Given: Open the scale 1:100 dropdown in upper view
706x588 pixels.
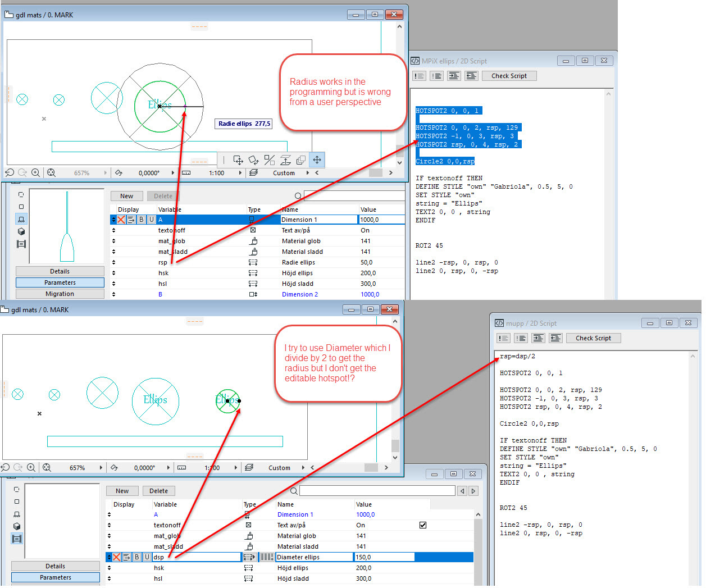Looking at the screenshot, I should (240, 173).
